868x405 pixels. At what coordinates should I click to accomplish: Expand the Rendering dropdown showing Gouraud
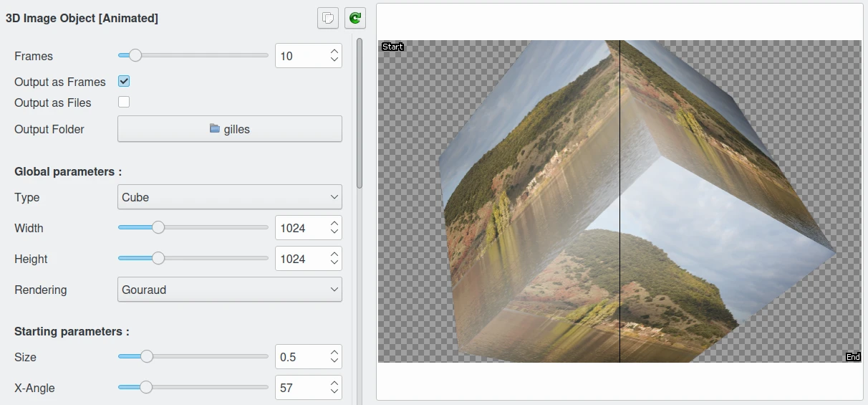(229, 290)
